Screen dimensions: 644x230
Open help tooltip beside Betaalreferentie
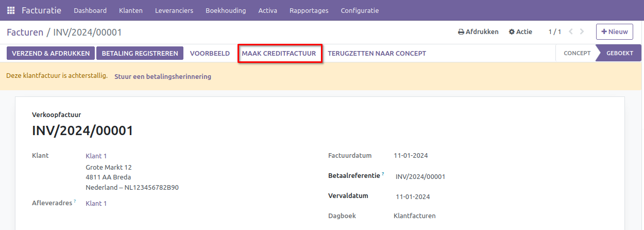point(383,174)
